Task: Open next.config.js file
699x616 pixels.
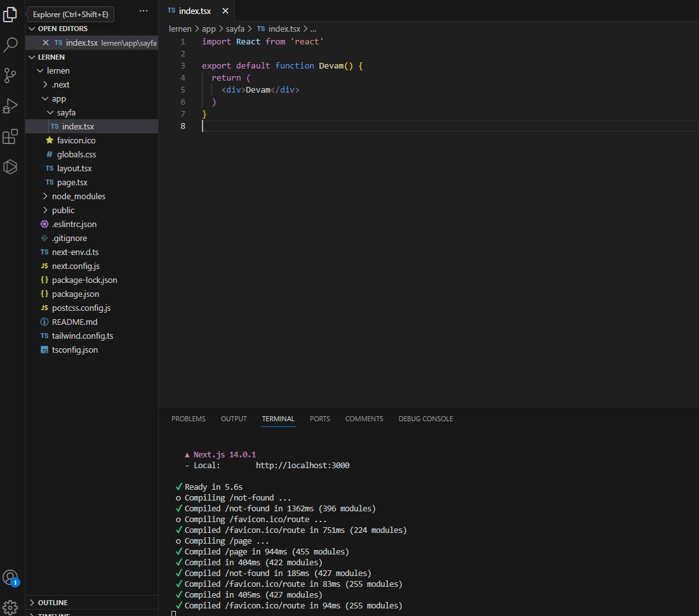Action: click(x=92, y=266)
